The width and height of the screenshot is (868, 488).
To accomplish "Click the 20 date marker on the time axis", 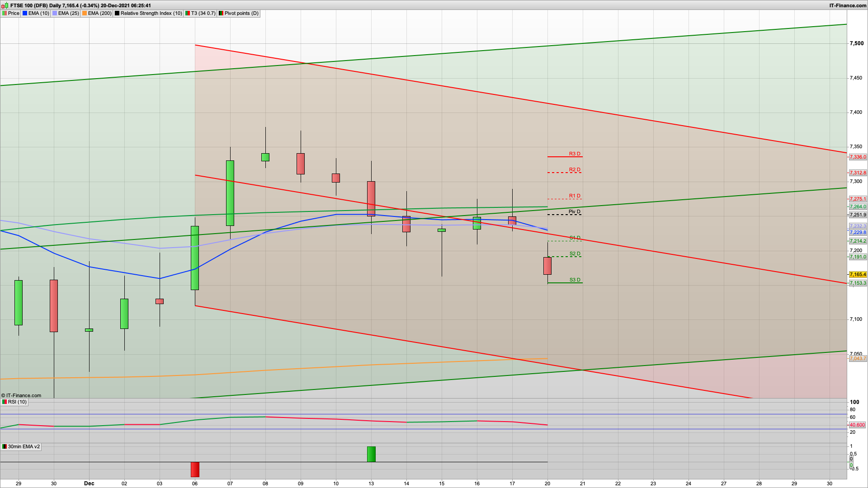I will [x=547, y=483].
